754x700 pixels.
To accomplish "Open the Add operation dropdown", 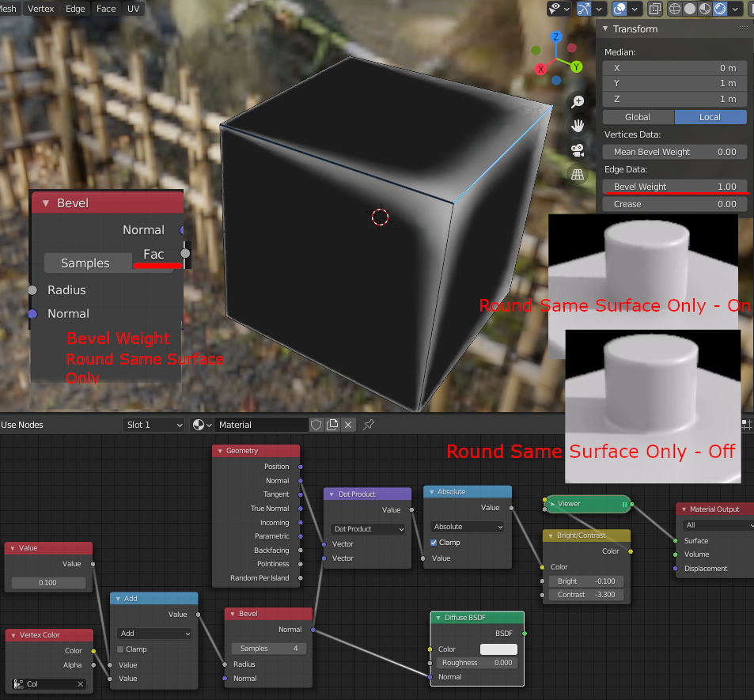I will (x=153, y=634).
